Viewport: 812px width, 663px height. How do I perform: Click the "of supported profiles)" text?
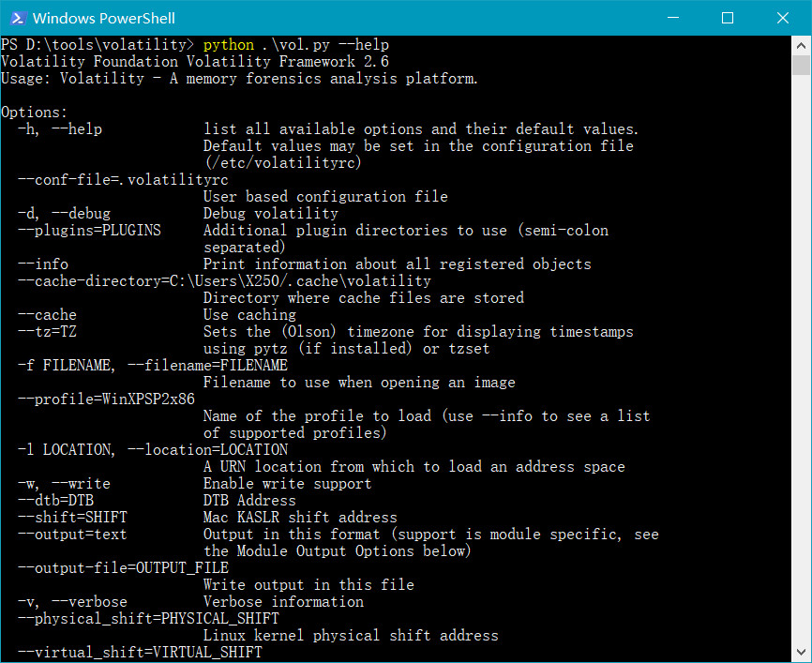coord(295,433)
